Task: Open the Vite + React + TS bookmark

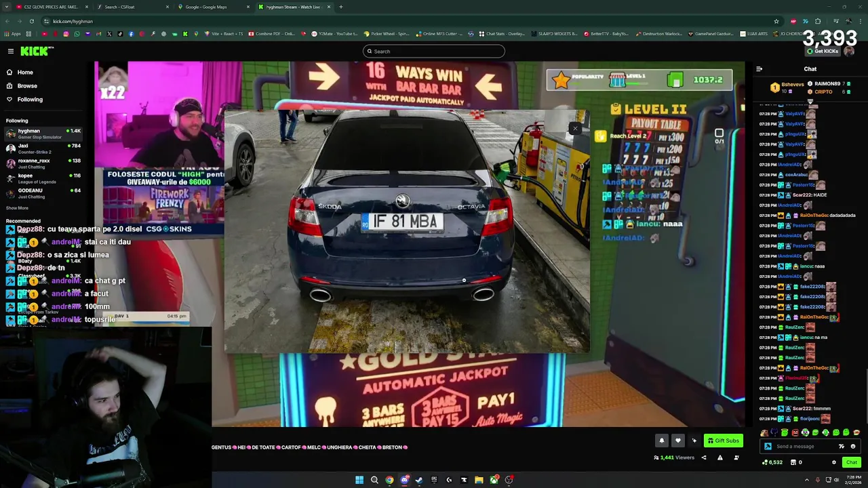Action: [x=222, y=33]
